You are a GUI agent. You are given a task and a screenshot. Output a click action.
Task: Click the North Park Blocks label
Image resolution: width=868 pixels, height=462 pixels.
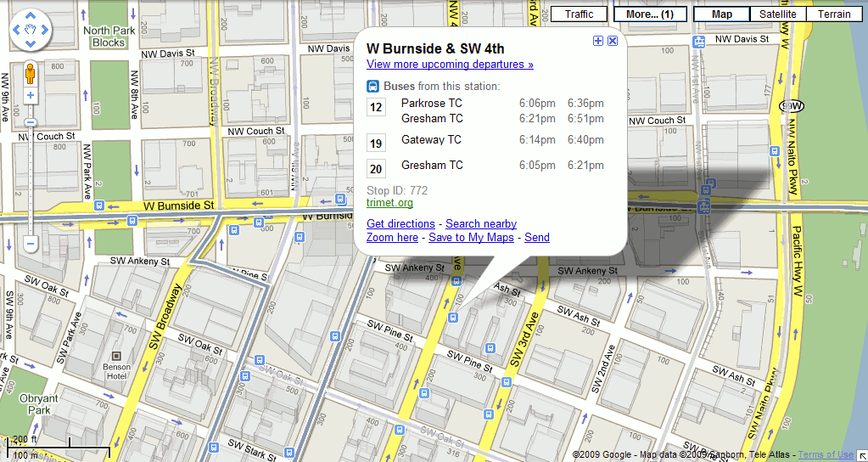tap(109, 37)
